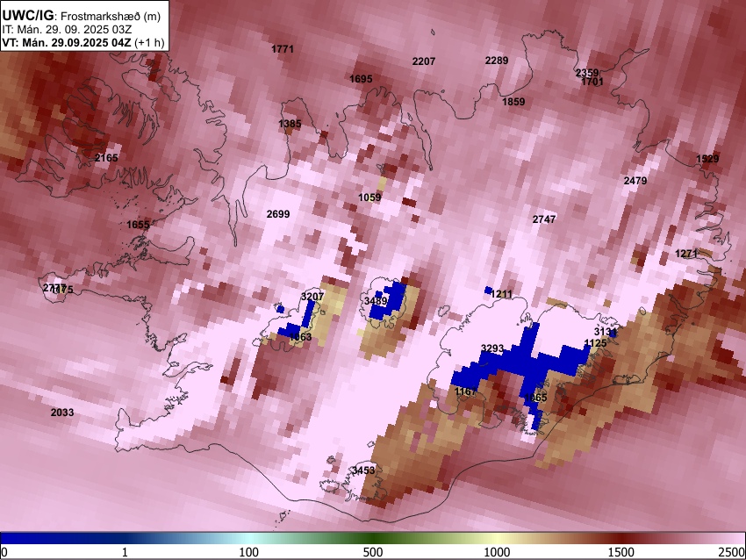Click the map value 2289
Screen dimensions: 746x560
click(x=497, y=61)
